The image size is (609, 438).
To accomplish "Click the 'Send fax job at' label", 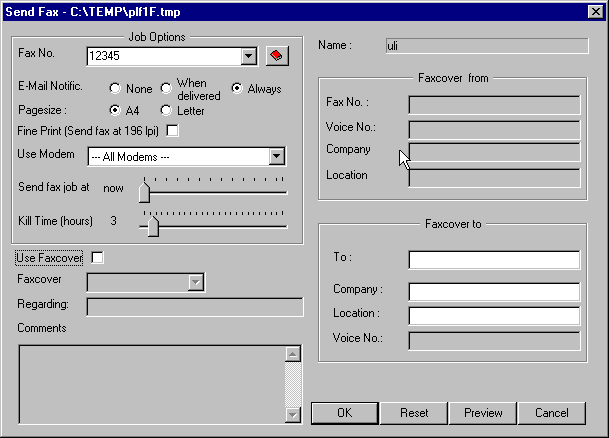I will pos(54,187).
